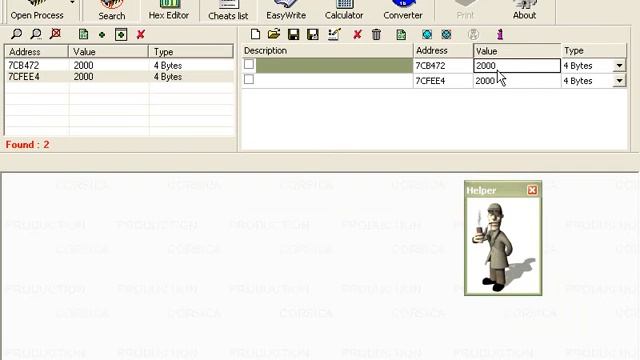Click the red X delete entry icon
This screenshot has width=640, height=360.
(x=357, y=35)
